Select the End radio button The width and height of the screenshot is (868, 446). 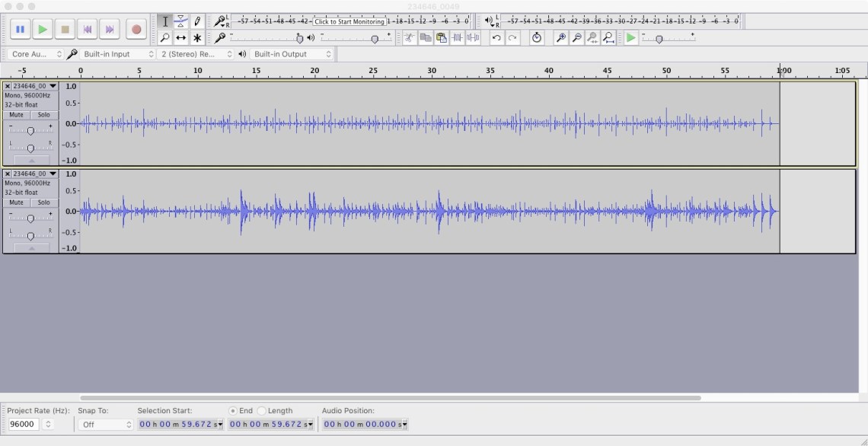pos(233,411)
